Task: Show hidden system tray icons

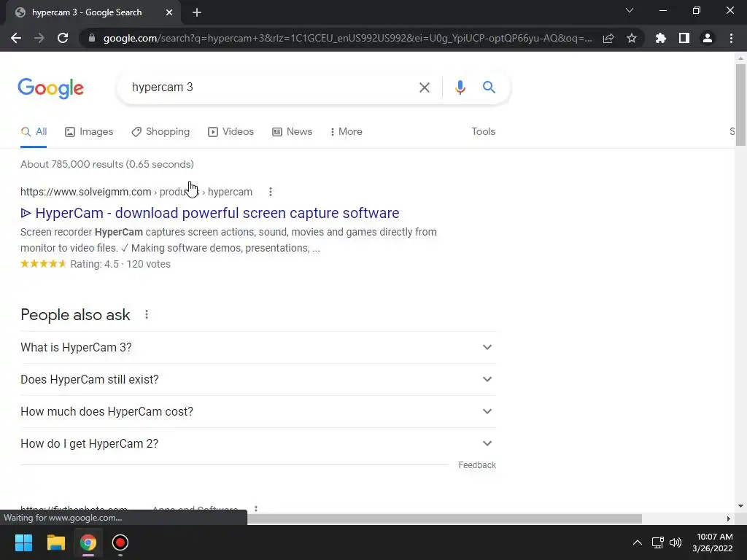Action: coord(637,542)
